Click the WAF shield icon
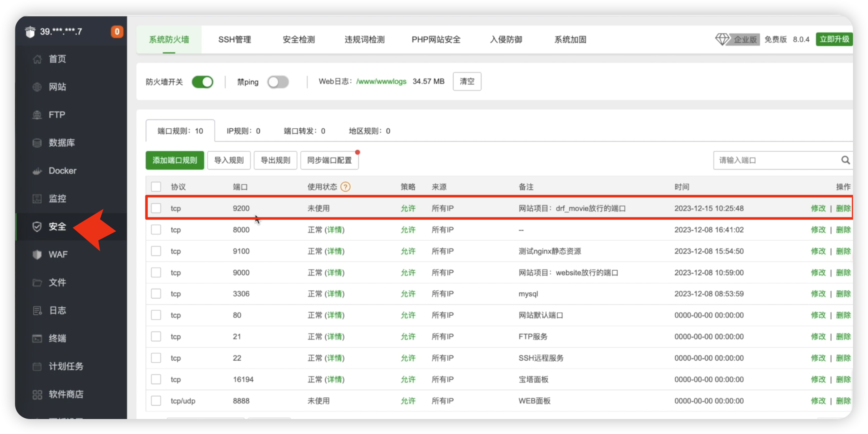Viewport: 868px width, 434px height. 37,254
